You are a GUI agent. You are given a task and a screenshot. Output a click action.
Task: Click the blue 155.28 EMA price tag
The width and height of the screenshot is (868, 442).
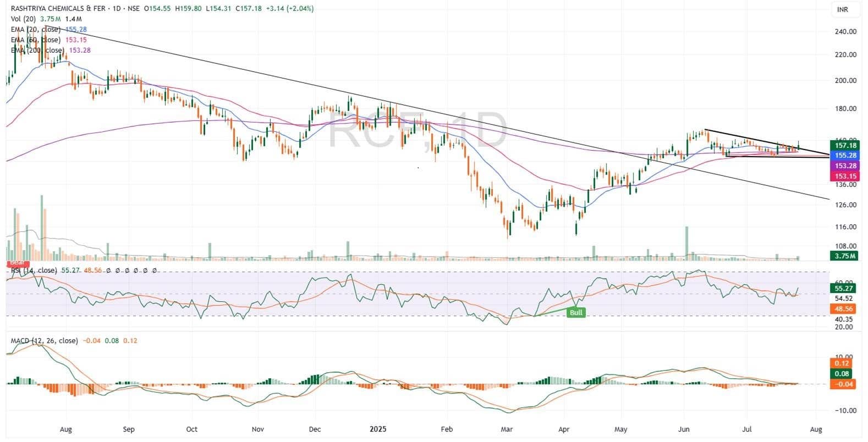click(844, 156)
